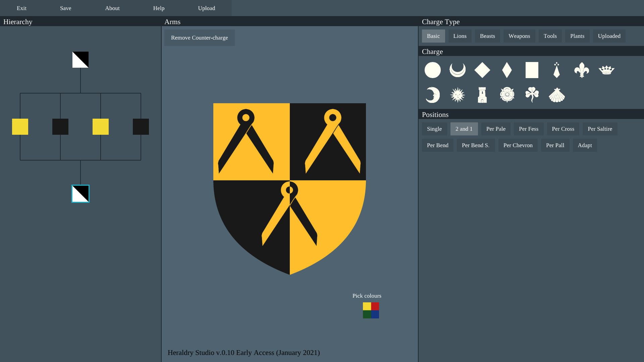644x362 pixels.
Task: Select the shamrock charge
Action: click(532, 95)
